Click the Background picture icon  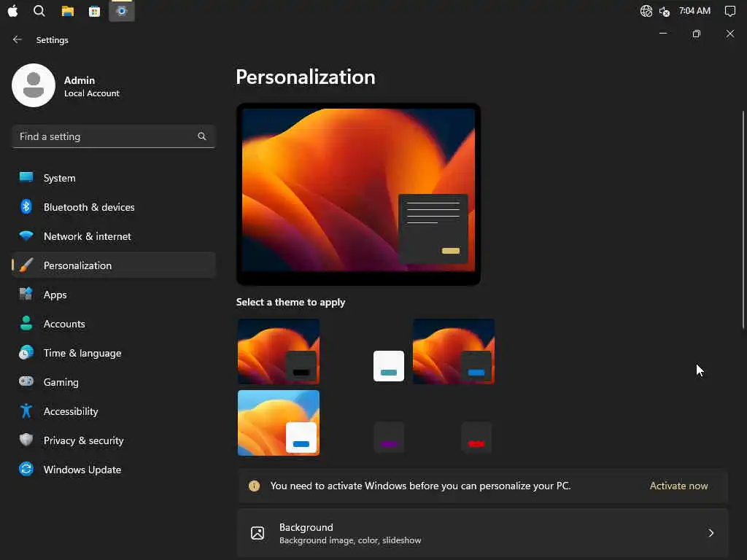click(258, 533)
